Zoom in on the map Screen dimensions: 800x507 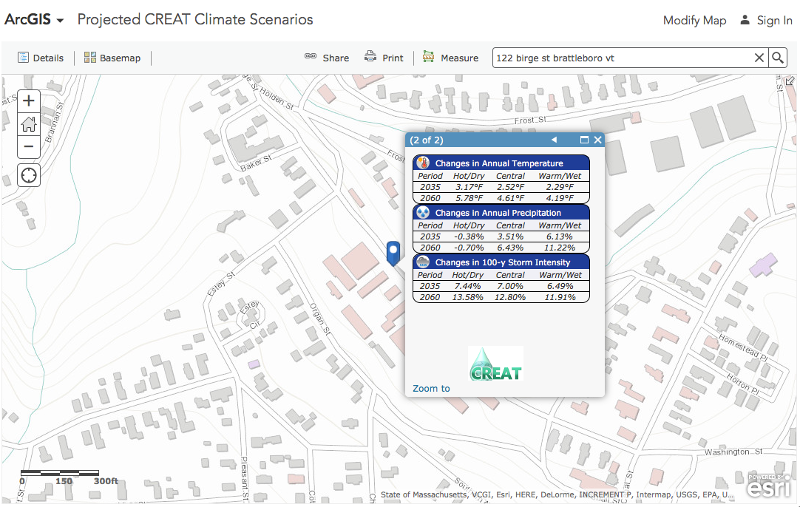click(x=29, y=101)
